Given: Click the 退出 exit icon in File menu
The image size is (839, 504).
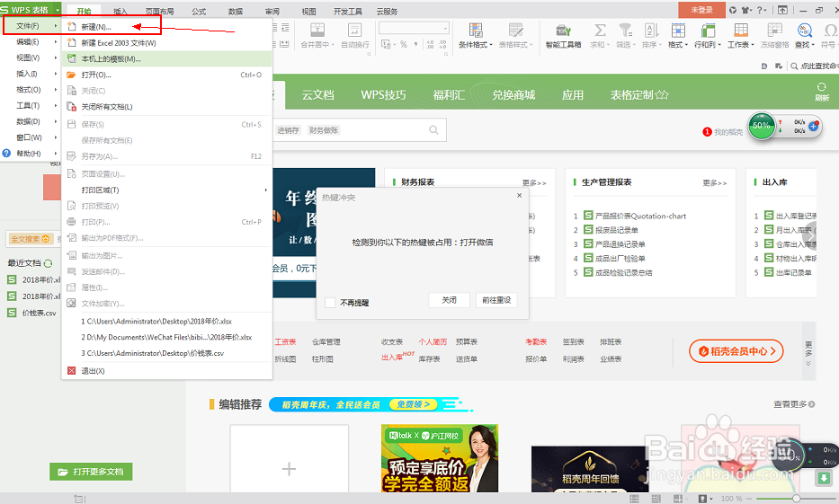Looking at the screenshot, I should (x=72, y=370).
